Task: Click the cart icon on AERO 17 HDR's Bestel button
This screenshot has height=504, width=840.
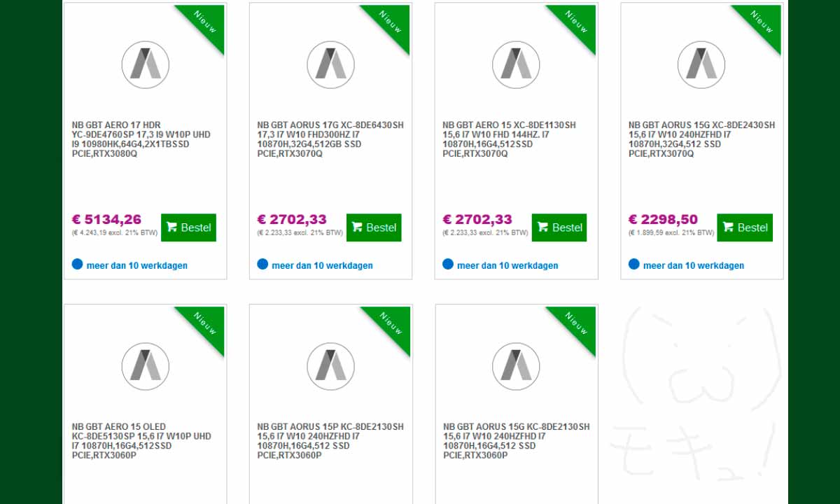Action: click(171, 226)
